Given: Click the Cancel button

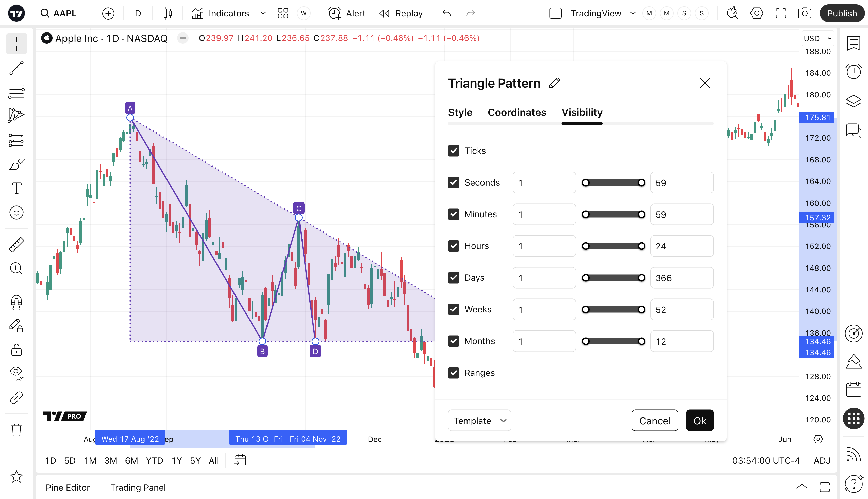Looking at the screenshot, I should point(655,421).
